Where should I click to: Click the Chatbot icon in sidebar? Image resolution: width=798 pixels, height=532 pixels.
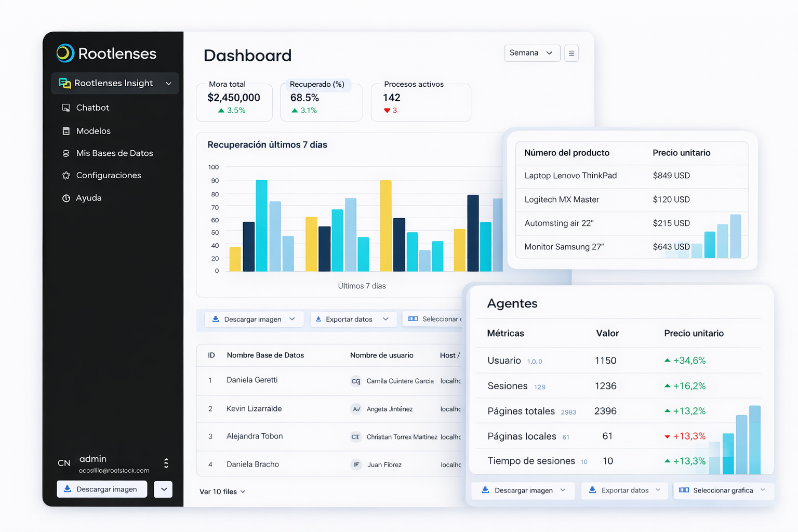pos(66,108)
